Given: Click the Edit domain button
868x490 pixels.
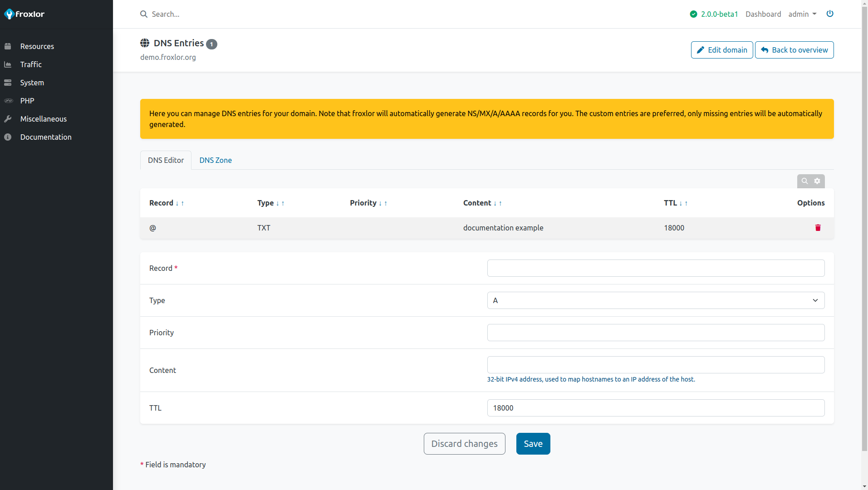Looking at the screenshot, I should coord(721,50).
